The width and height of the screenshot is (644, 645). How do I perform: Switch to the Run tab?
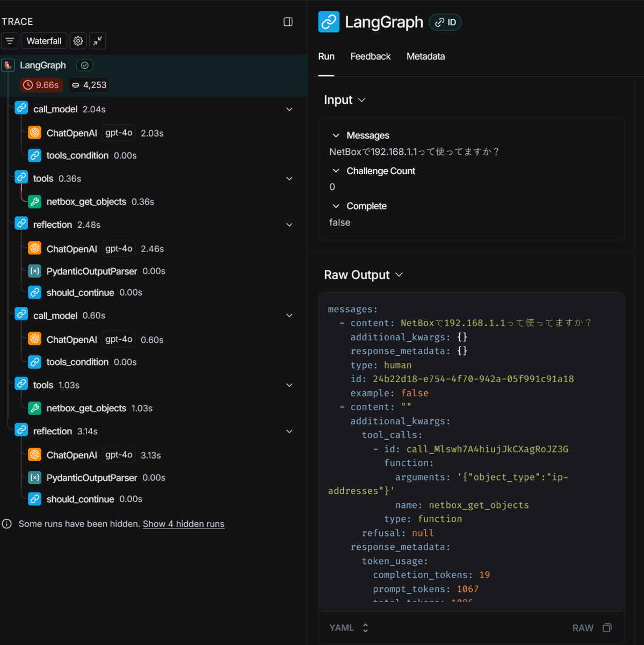(x=326, y=56)
